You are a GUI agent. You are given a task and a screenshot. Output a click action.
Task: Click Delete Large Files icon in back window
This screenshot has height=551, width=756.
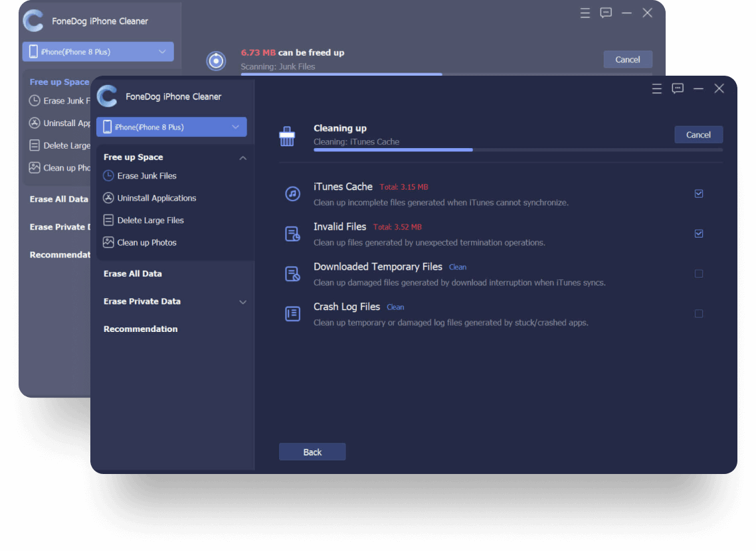coord(35,145)
